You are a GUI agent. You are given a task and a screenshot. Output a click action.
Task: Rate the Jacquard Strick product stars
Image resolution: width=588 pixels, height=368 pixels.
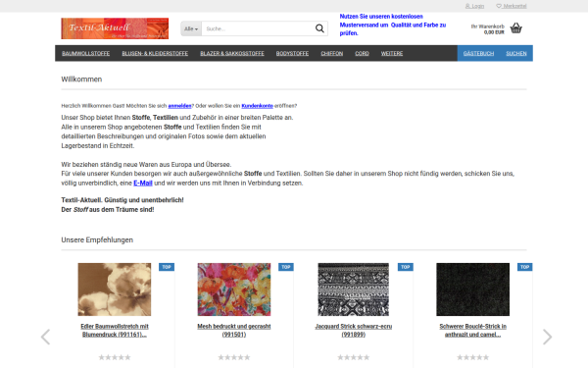point(353,357)
